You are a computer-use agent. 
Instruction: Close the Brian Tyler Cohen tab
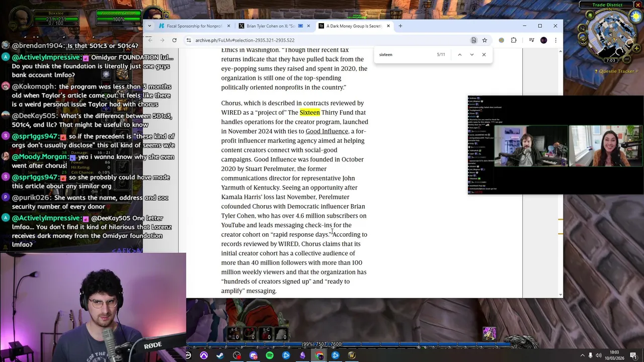click(308, 26)
